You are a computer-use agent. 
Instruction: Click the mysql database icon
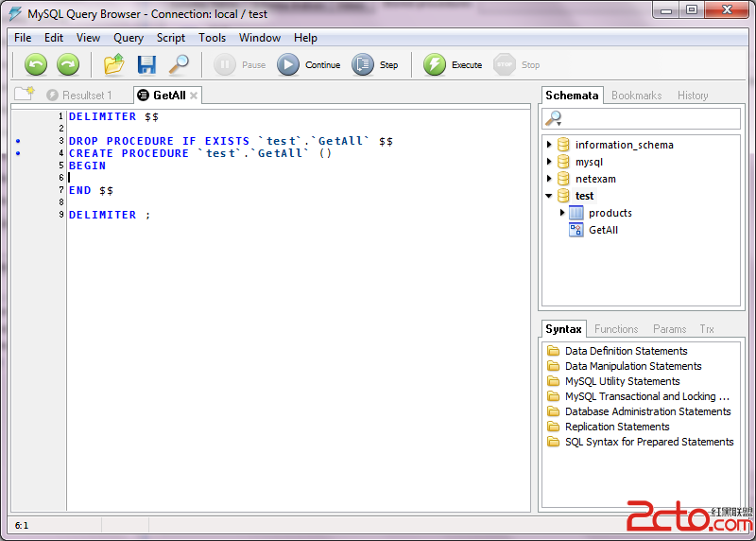pos(563,162)
